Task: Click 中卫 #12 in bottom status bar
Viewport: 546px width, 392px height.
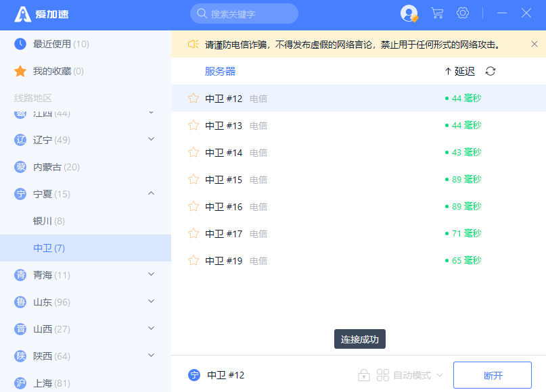Action: tap(226, 375)
